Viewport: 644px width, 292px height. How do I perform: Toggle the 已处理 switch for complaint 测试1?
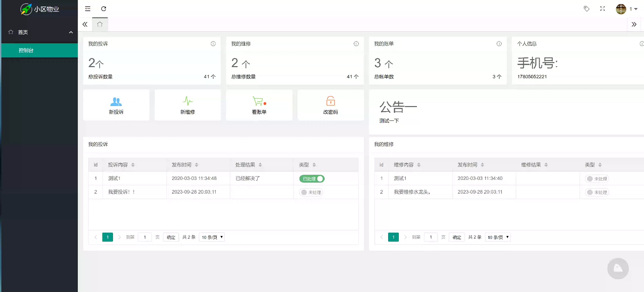tap(312, 179)
